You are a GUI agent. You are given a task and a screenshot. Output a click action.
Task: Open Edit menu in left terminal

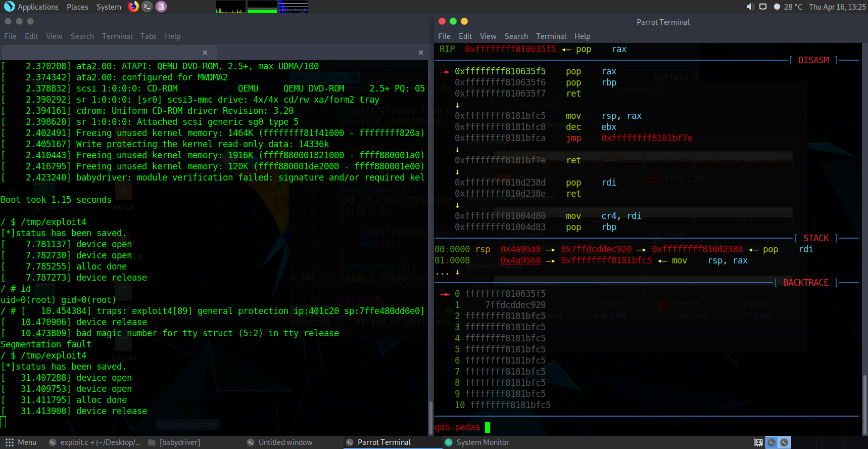[x=31, y=36]
